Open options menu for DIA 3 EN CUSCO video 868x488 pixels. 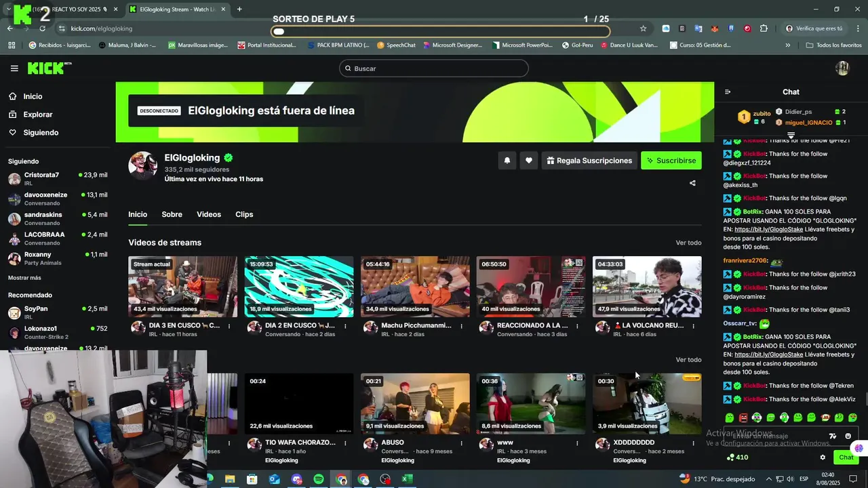tap(229, 326)
